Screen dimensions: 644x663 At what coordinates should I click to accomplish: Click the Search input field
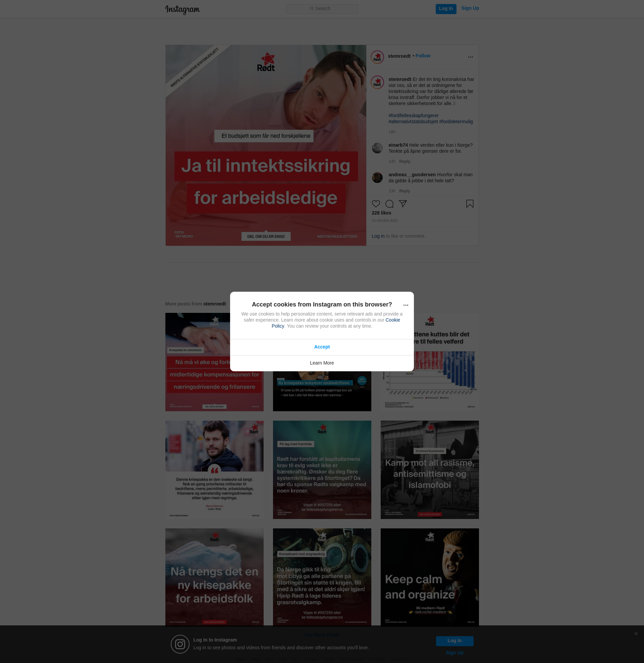[x=322, y=9]
